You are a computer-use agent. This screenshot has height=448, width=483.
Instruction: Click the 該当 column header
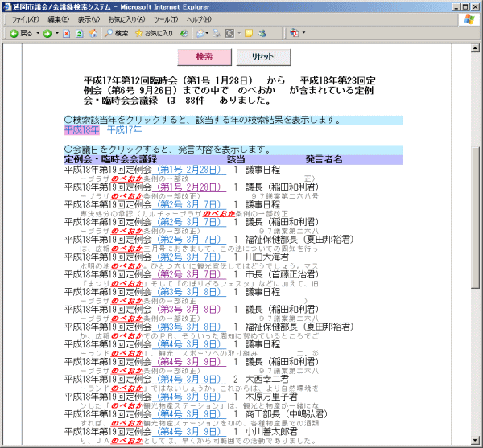click(236, 159)
